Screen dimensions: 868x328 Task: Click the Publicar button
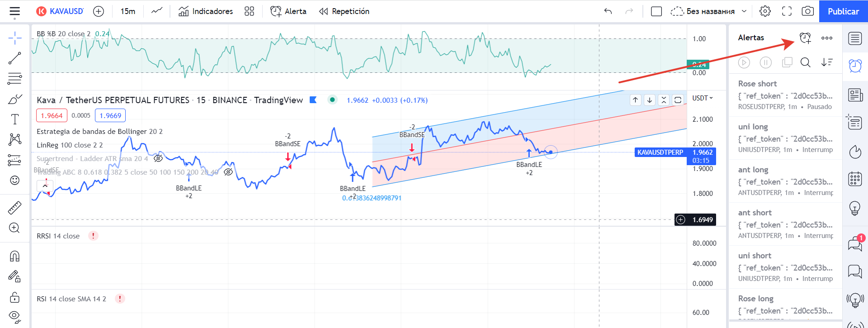click(844, 11)
